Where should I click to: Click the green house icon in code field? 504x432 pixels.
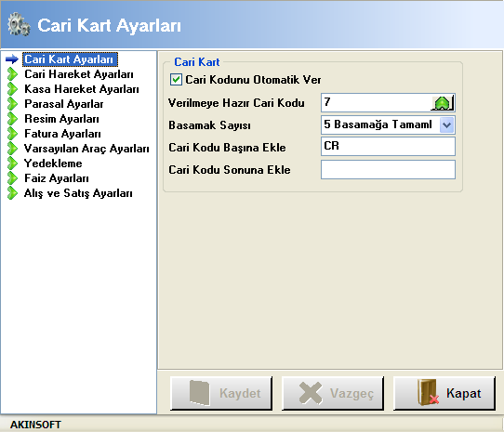click(x=443, y=103)
